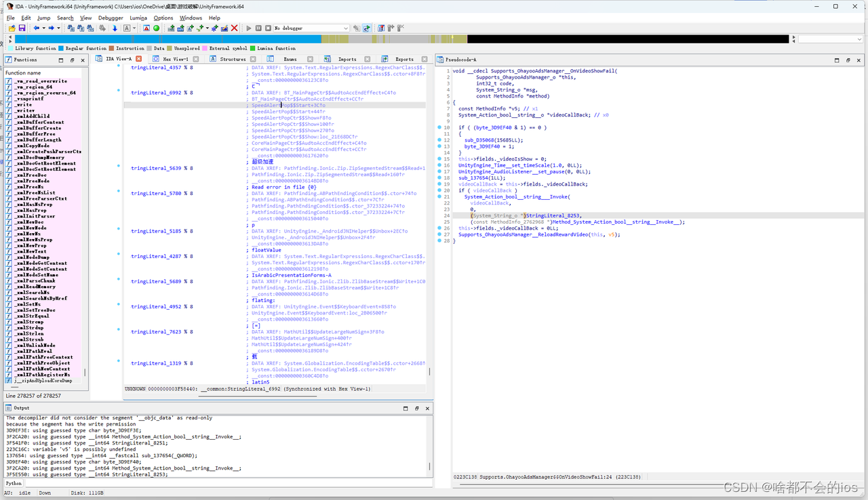The image size is (868, 500).
Task: Start the debugger process with the play button
Action: pos(249,28)
